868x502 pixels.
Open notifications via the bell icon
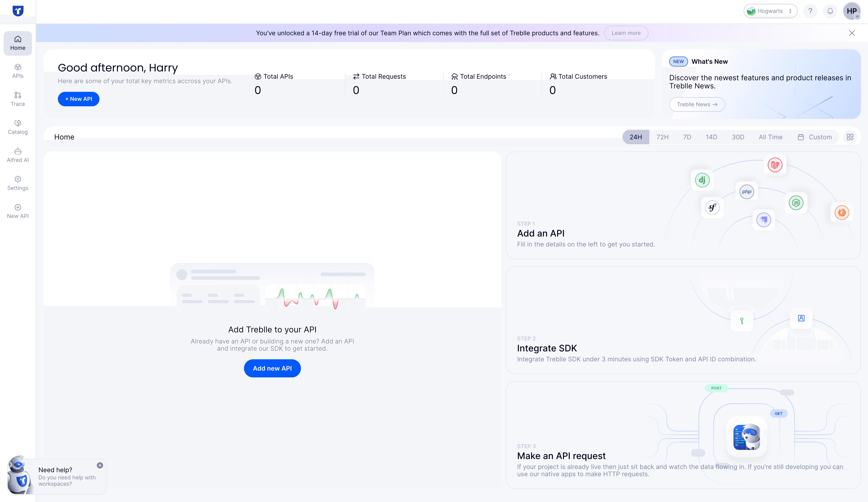pyautogui.click(x=830, y=11)
